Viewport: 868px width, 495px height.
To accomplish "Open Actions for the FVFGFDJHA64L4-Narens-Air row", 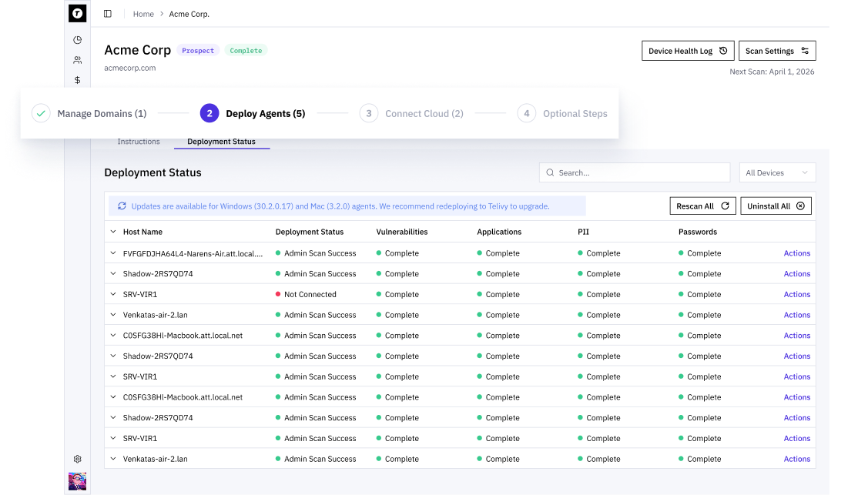I will [796, 253].
